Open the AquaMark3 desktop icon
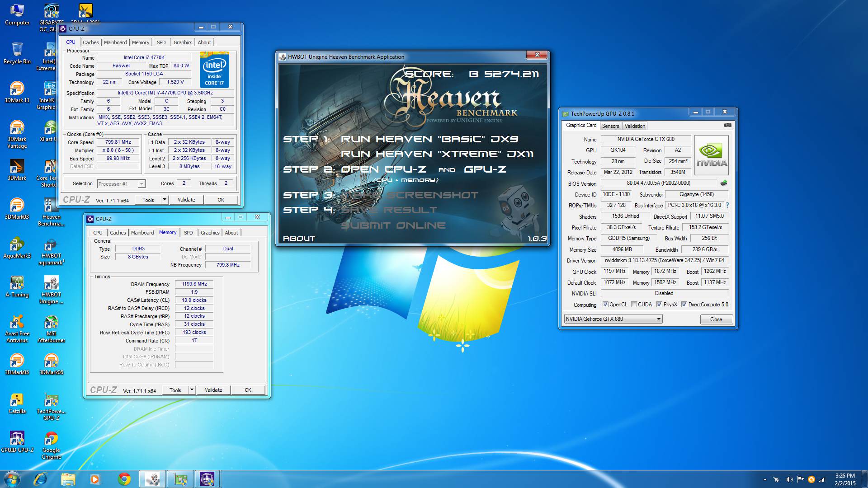 [17, 248]
